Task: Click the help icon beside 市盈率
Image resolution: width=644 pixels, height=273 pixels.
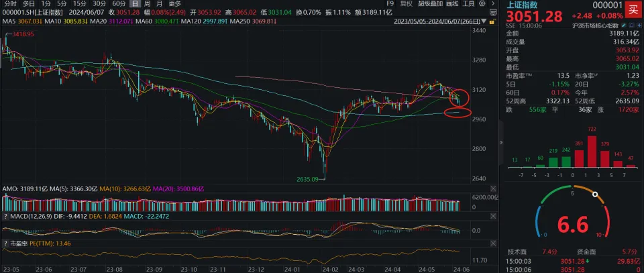Action: tap(5, 243)
